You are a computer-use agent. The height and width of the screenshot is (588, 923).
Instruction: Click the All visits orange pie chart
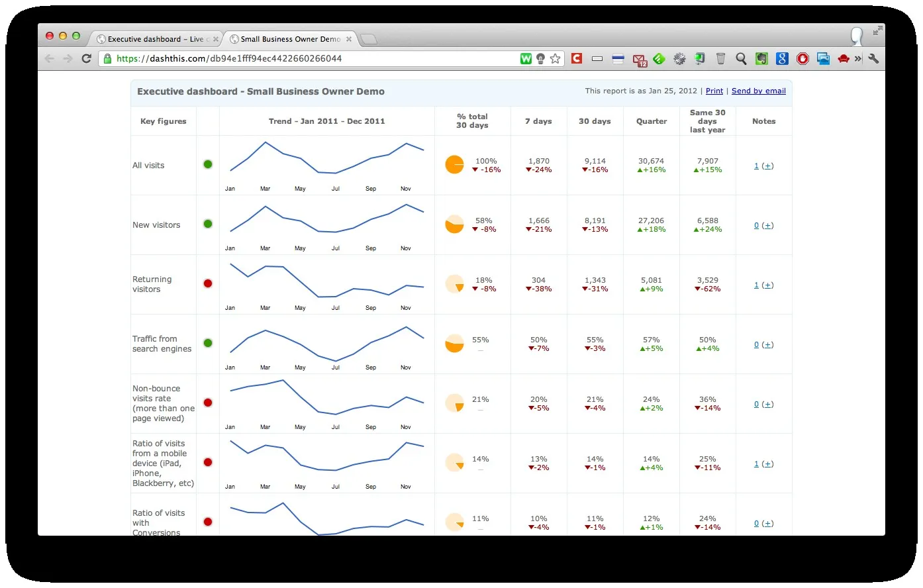coord(455,164)
